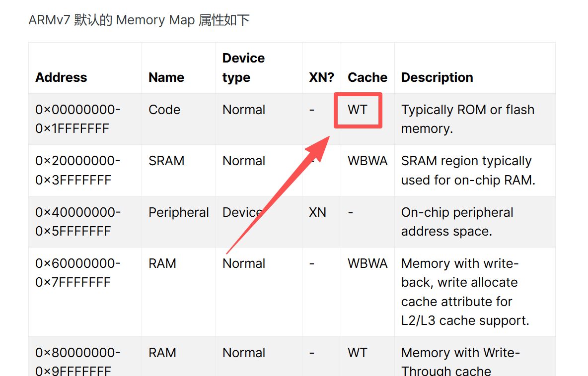
Task: Click the "On-chip peripheral address space" description
Action: tap(457, 222)
